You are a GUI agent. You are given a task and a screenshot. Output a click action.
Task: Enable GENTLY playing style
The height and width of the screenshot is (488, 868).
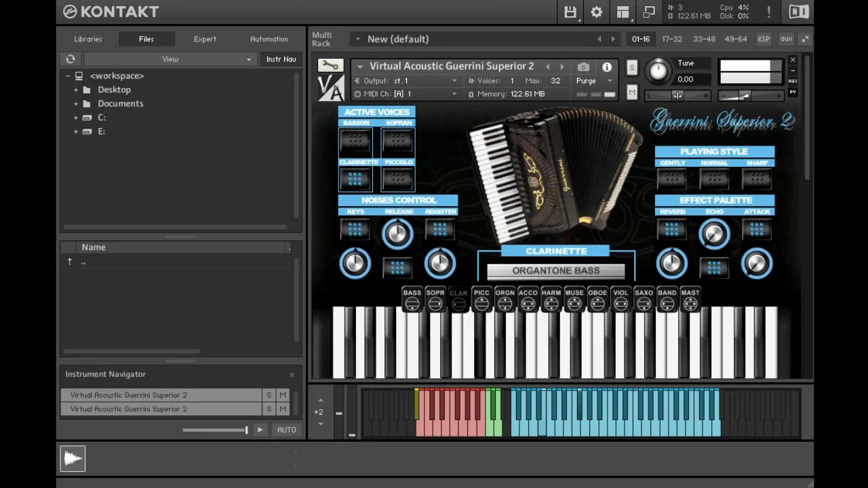click(672, 178)
